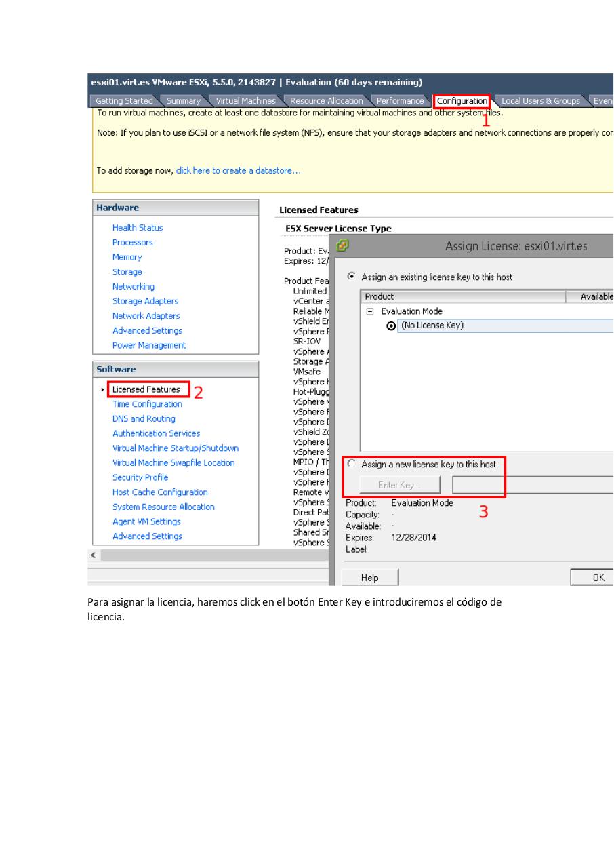Click the arrow beside Licensed Features
The image size is (614, 868).
click(x=103, y=389)
